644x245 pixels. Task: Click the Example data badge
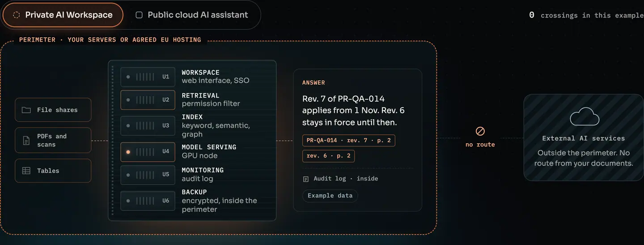click(x=330, y=196)
